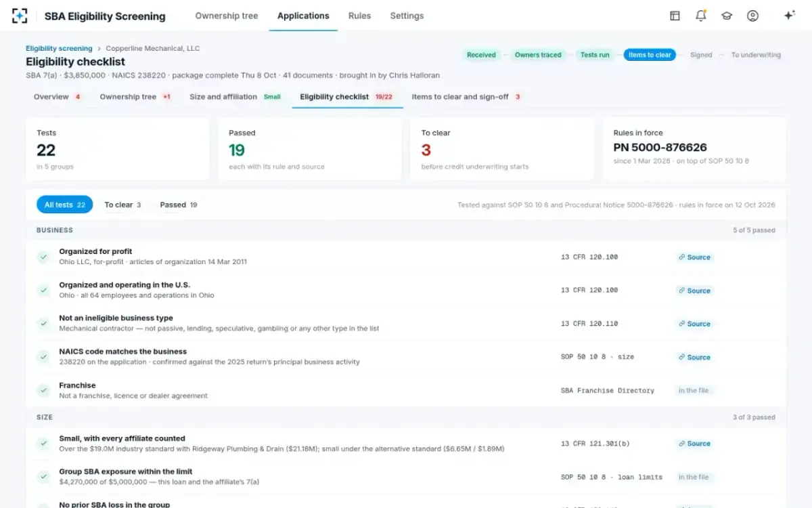Open the Source link for Organized for profit

(x=695, y=257)
